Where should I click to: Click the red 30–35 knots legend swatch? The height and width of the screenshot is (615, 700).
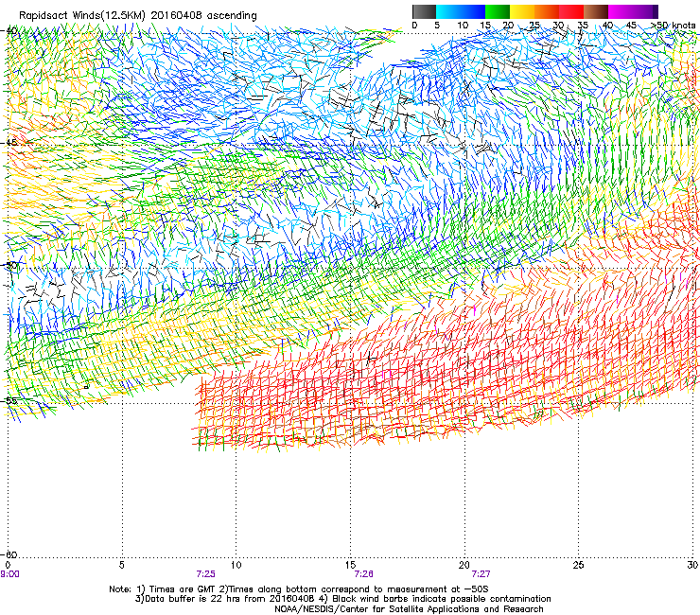click(571, 11)
